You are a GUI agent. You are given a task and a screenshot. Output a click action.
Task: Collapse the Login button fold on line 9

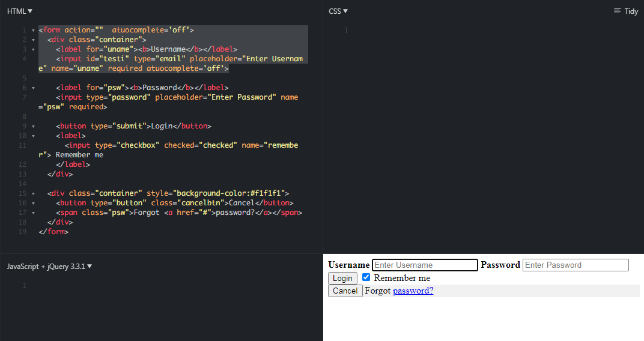click(x=33, y=127)
